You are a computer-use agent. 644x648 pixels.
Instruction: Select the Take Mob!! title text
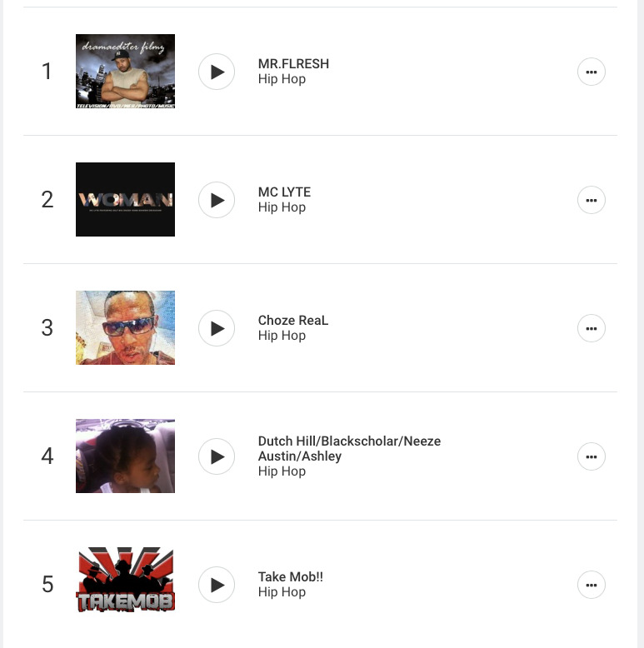pyautogui.click(x=290, y=577)
